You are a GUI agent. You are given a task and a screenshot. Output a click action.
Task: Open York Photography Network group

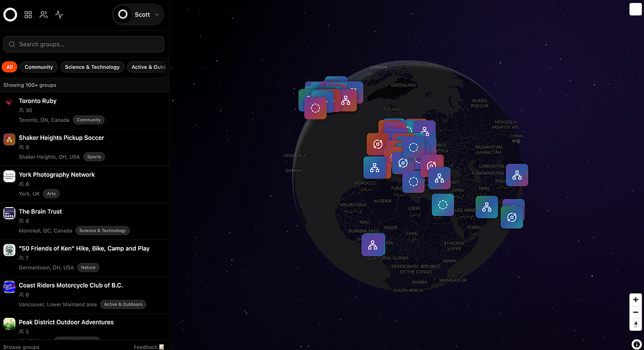(x=85, y=184)
